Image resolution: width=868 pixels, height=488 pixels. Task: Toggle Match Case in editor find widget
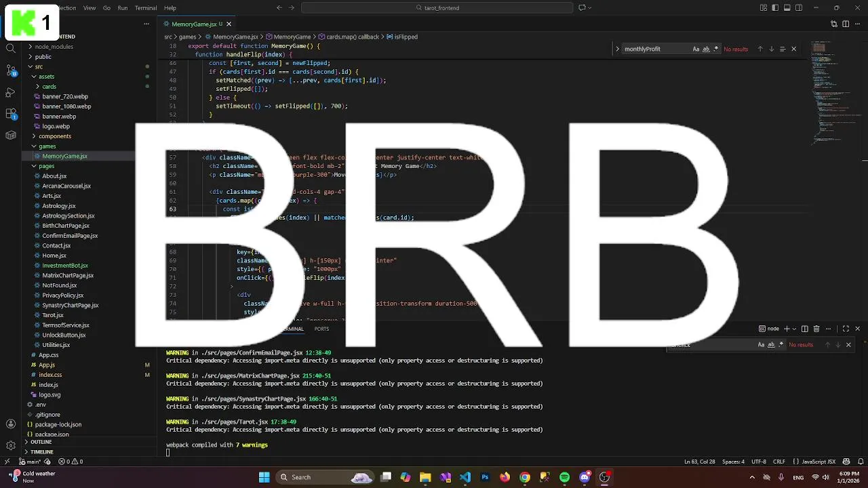click(x=696, y=49)
